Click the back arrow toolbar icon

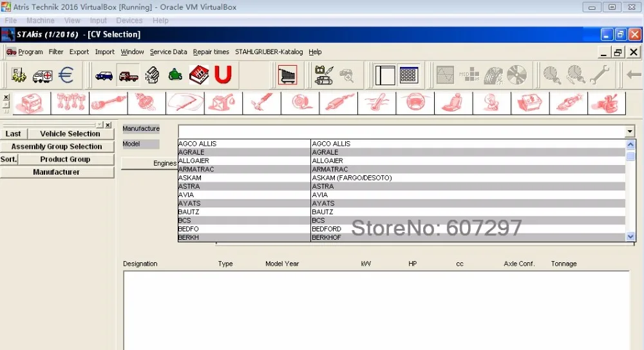tap(634, 75)
